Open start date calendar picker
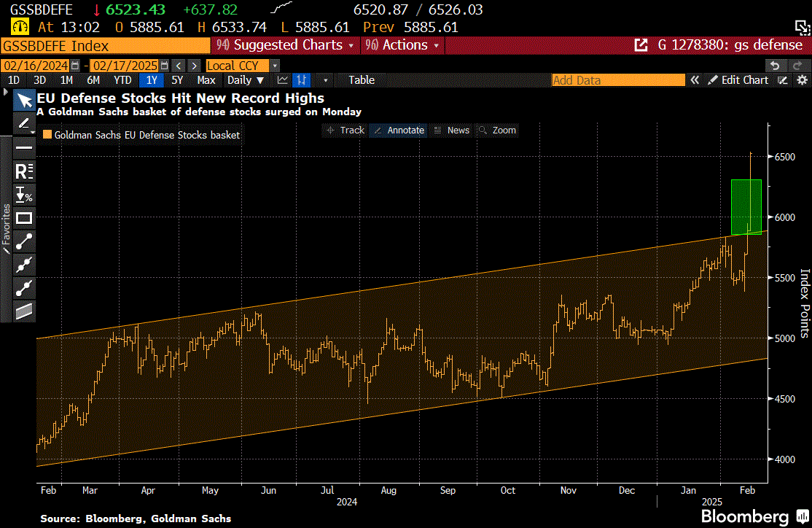Viewport: 812px width, 528px height. point(75,66)
